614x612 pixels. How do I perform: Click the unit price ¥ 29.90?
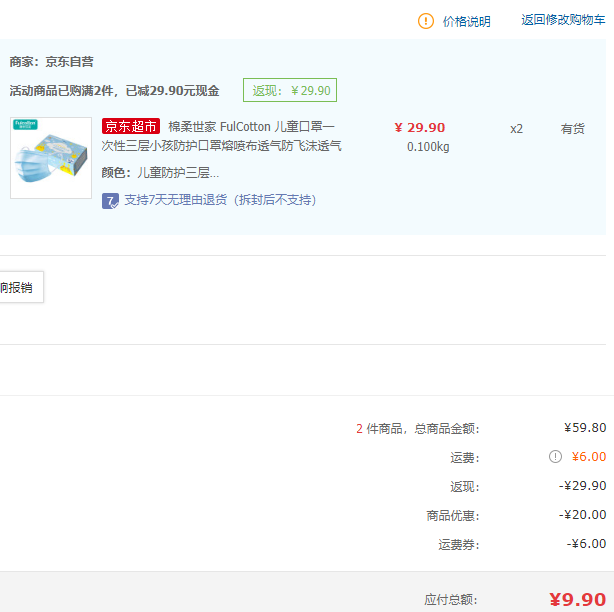(x=419, y=128)
